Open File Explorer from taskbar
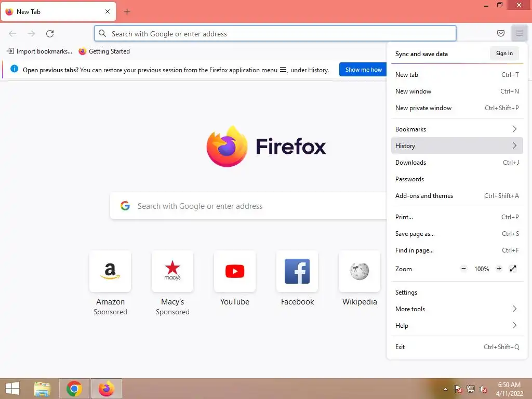 point(43,389)
